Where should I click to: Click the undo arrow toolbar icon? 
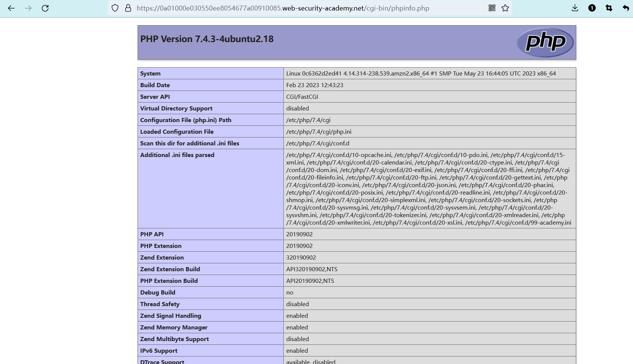[x=625, y=8]
